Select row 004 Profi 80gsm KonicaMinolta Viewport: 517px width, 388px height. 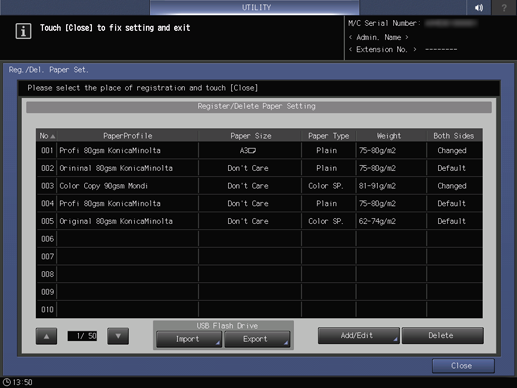click(x=259, y=203)
